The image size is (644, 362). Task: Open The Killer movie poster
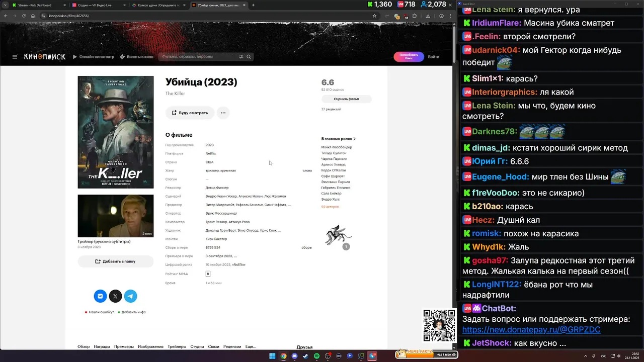coord(115,132)
